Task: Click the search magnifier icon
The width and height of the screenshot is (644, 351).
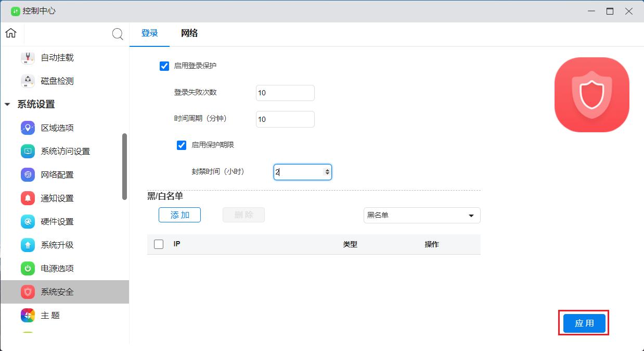Action: (x=118, y=34)
